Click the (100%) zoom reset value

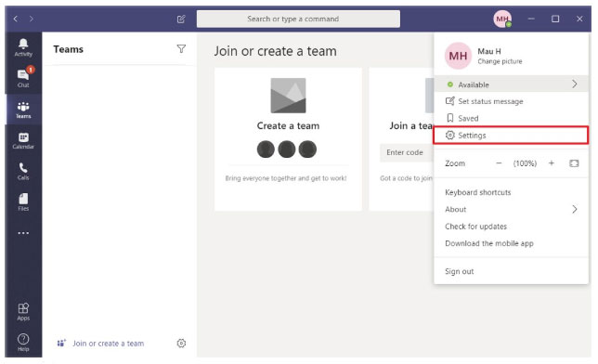(x=525, y=163)
